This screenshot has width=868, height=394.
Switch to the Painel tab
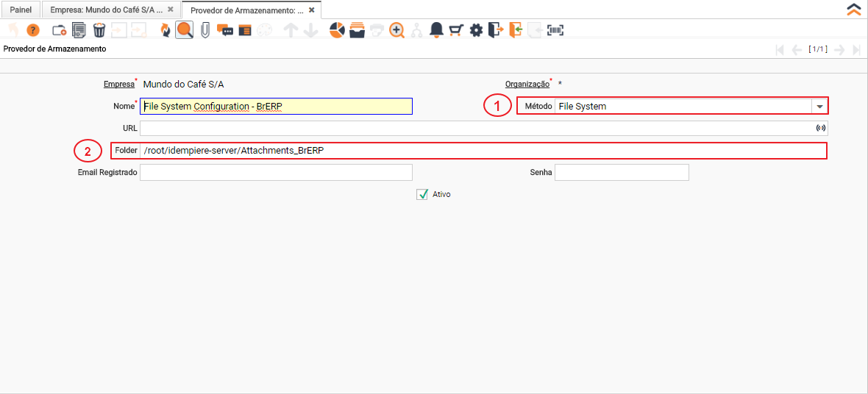point(21,10)
